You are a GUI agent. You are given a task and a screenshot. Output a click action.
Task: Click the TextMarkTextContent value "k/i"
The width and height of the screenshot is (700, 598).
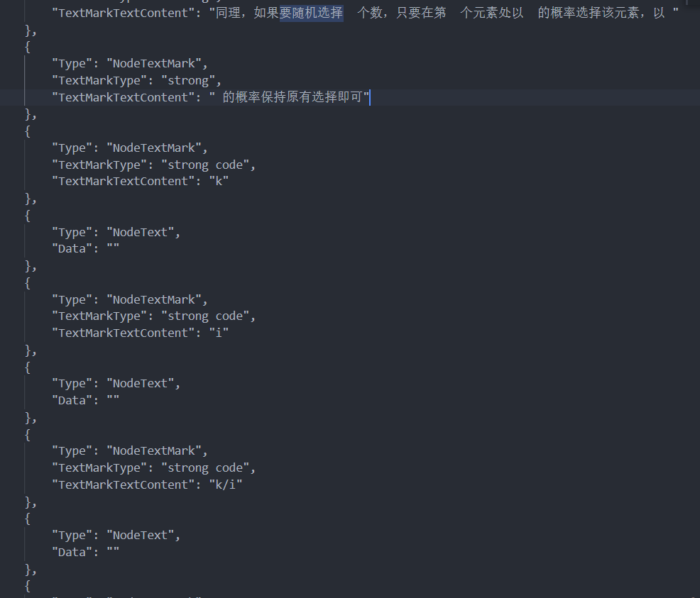click(x=226, y=485)
